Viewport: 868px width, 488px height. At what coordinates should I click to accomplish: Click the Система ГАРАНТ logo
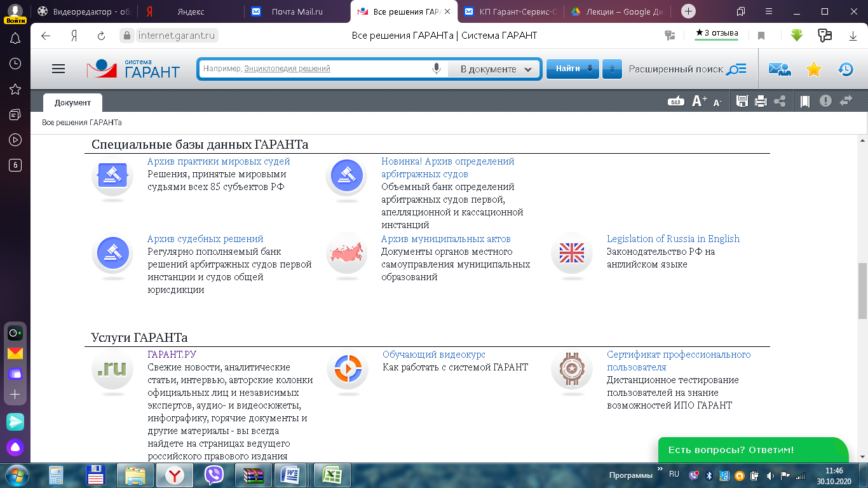(133, 69)
